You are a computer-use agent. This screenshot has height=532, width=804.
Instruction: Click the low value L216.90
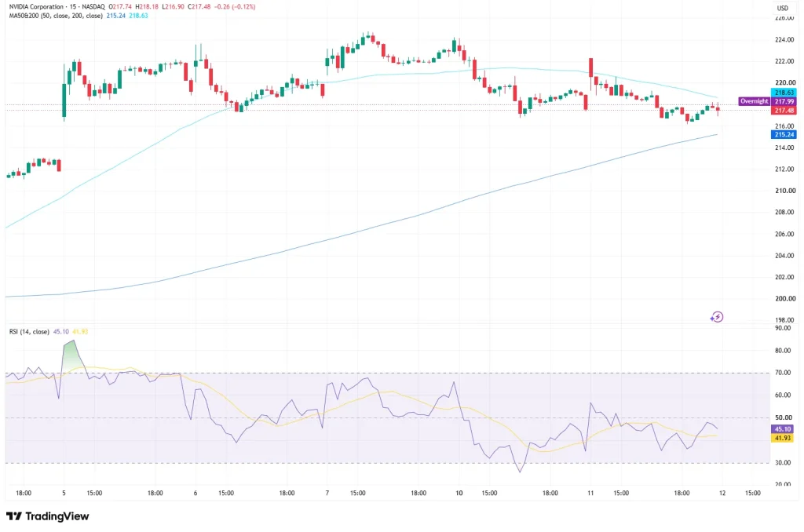[173, 6]
